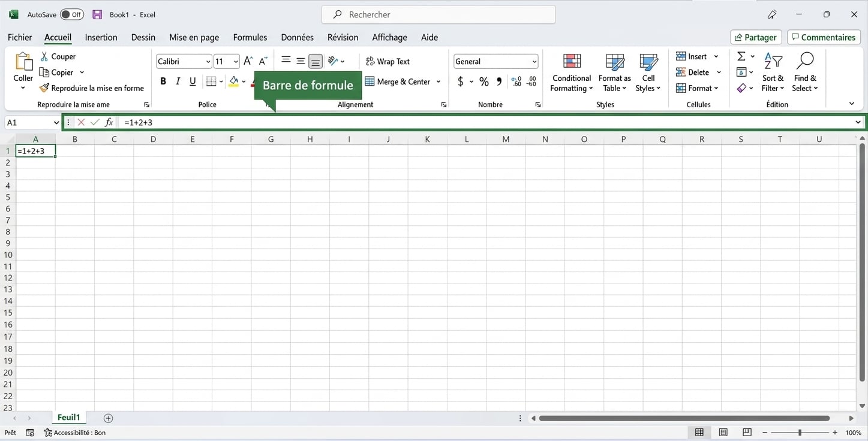This screenshot has width=868, height=441.
Task: Switch to Page Layout view
Action: tap(723, 433)
